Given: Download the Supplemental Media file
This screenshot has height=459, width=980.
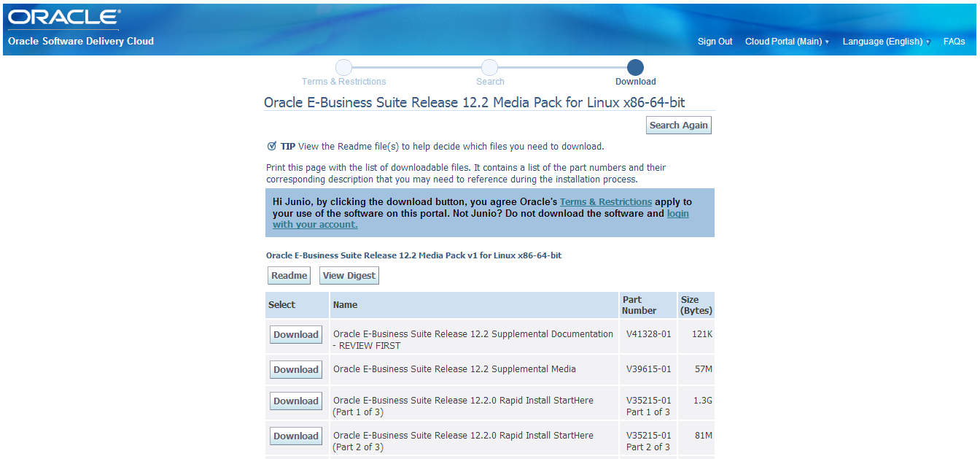Looking at the screenshot, I should coord(295,370).
